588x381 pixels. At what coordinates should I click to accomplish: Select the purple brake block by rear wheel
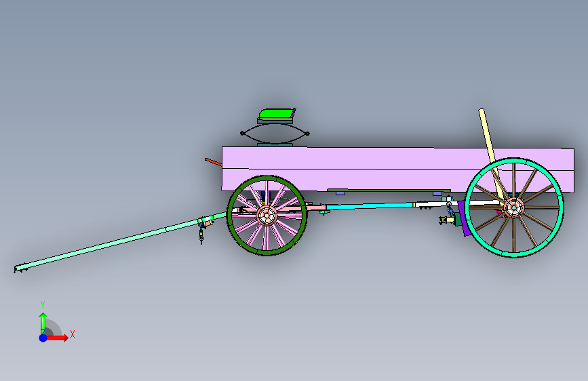[463, 218]
